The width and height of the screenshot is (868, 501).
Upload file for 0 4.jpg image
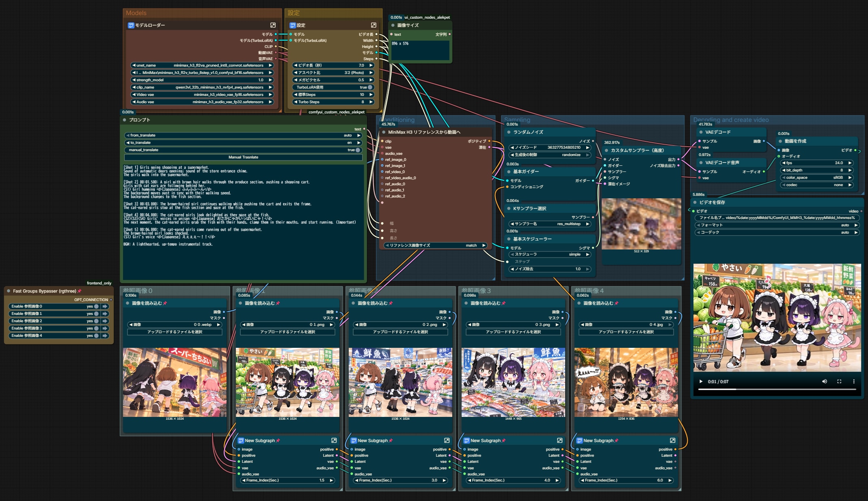click(x=626, y=332)
